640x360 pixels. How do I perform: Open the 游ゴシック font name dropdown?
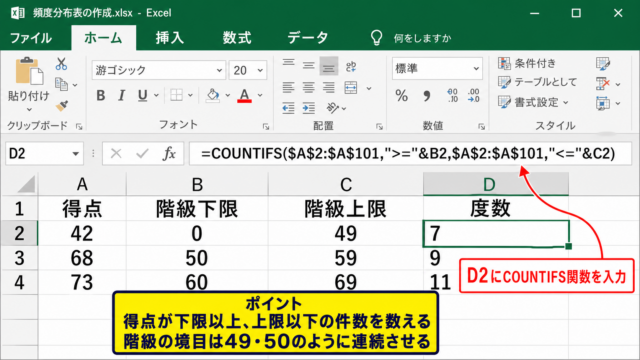[x=219, y=70]
